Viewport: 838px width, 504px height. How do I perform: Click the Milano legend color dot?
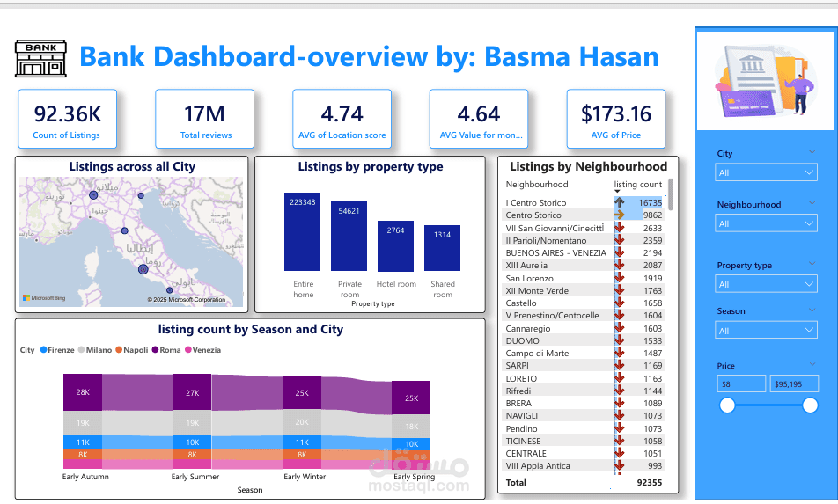click(81, 350)
